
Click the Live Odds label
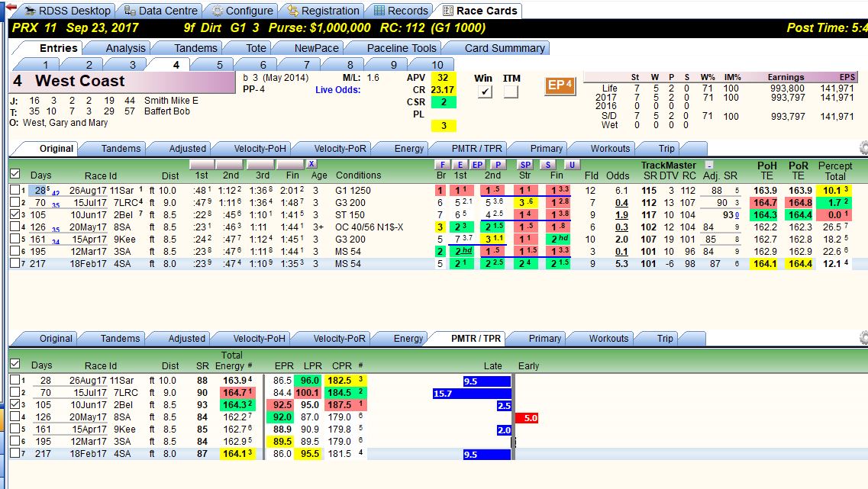337,89
